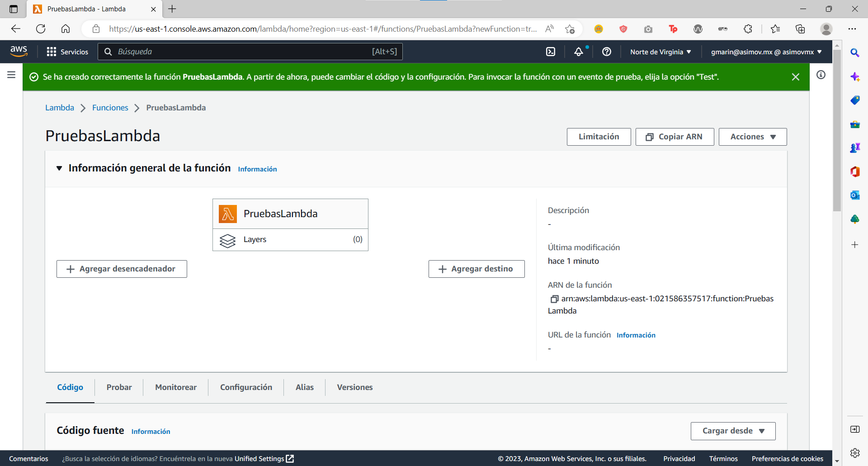Collapse Información general de la función section
This screenshot has height=466, width=868.
click(59, 168)
